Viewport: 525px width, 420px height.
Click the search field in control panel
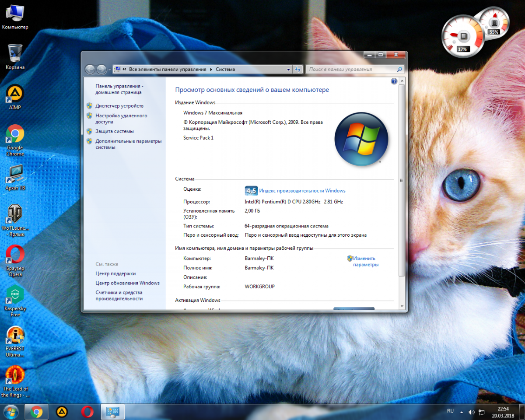coord(351,70)
